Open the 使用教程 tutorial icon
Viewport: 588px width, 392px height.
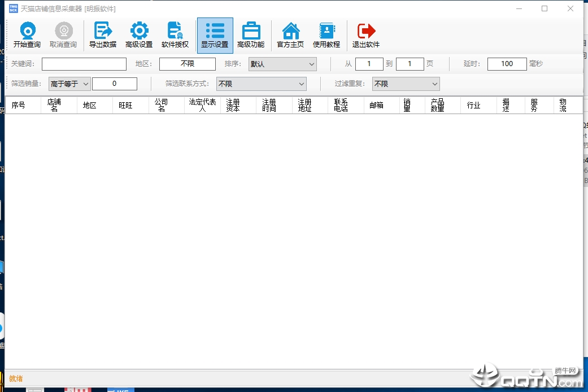pyautogui.click(x=326, y=35)
